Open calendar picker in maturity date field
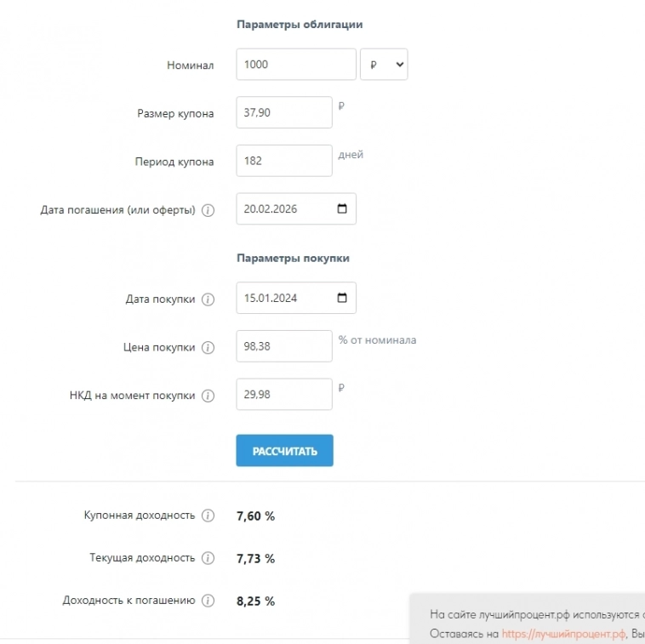645x644 pixels. click(x=342, y=209)
